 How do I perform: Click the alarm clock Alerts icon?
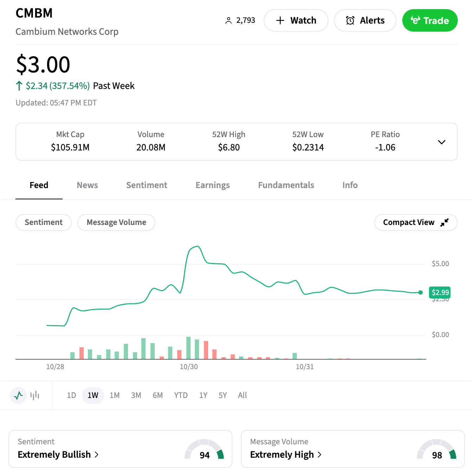[x=350, y=21]
